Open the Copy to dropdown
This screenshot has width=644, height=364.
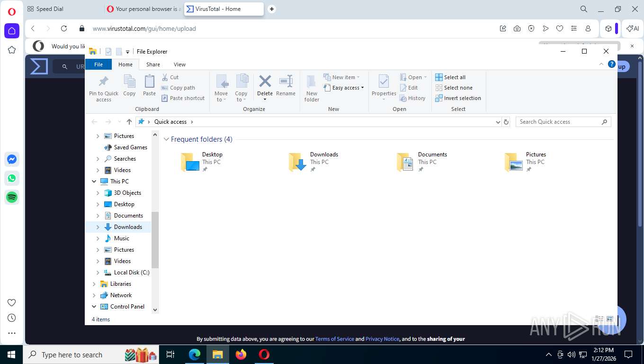(x=241, y=88)
